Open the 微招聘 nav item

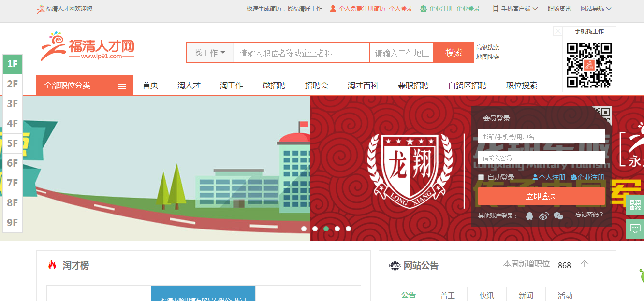tap(274, 85)
